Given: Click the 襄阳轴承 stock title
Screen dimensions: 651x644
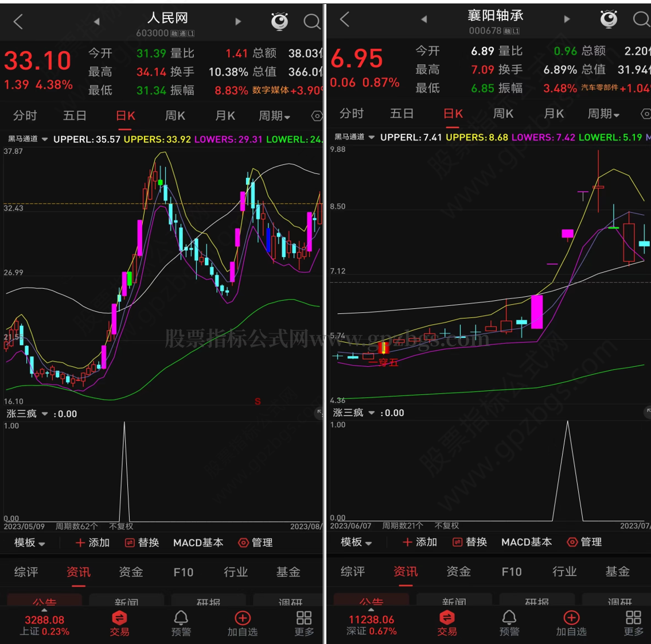Looking at the screenshot, I should coord(496,16).
